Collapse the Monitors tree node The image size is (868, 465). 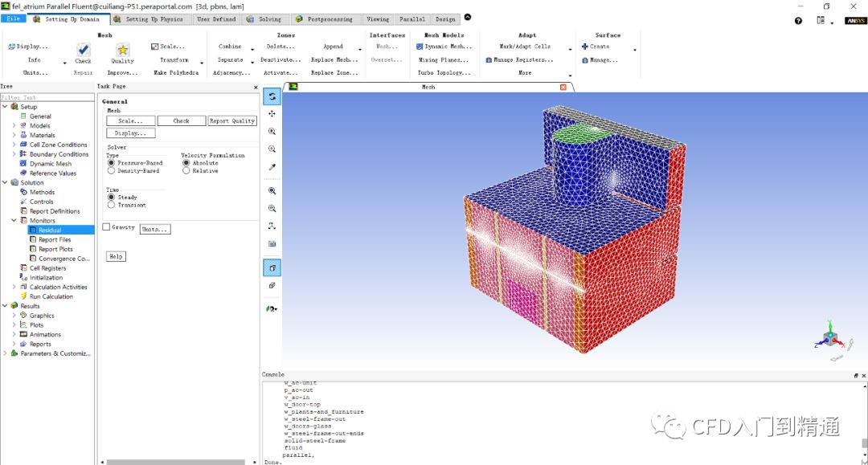14,220
